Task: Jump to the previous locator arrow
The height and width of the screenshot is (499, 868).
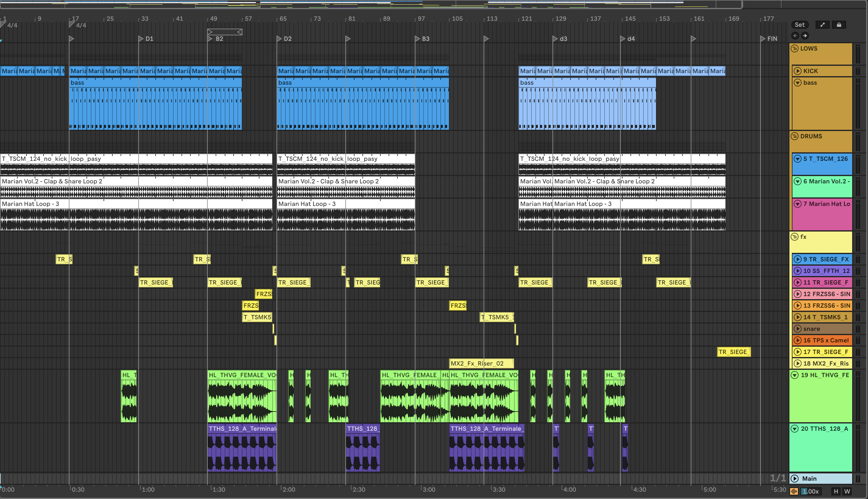Action: (x=795, y=36)
